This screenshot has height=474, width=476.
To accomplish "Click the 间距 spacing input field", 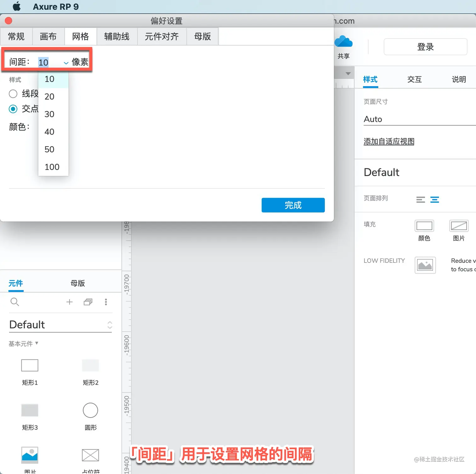I will (50, 62).
